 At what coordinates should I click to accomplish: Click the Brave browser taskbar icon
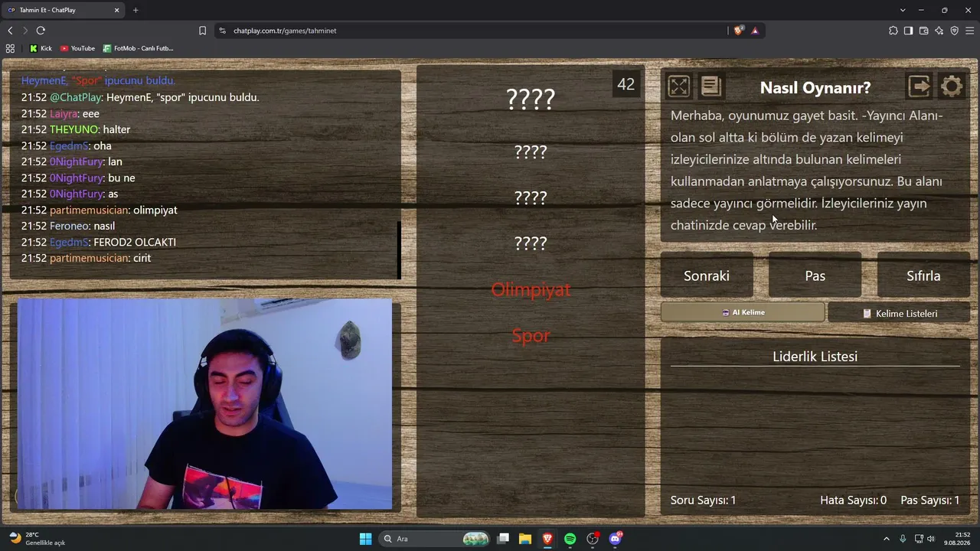coord(547,539)
